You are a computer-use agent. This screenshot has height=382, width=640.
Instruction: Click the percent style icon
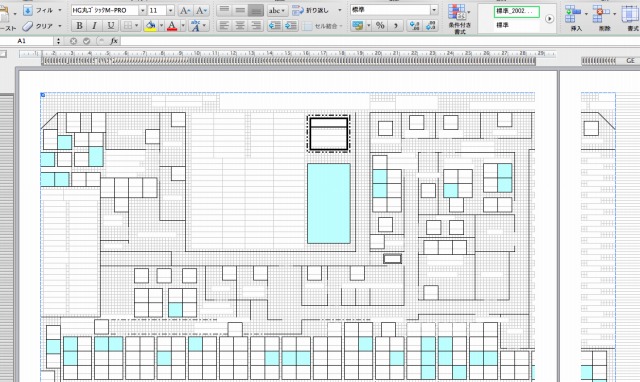tap(380, 26)
